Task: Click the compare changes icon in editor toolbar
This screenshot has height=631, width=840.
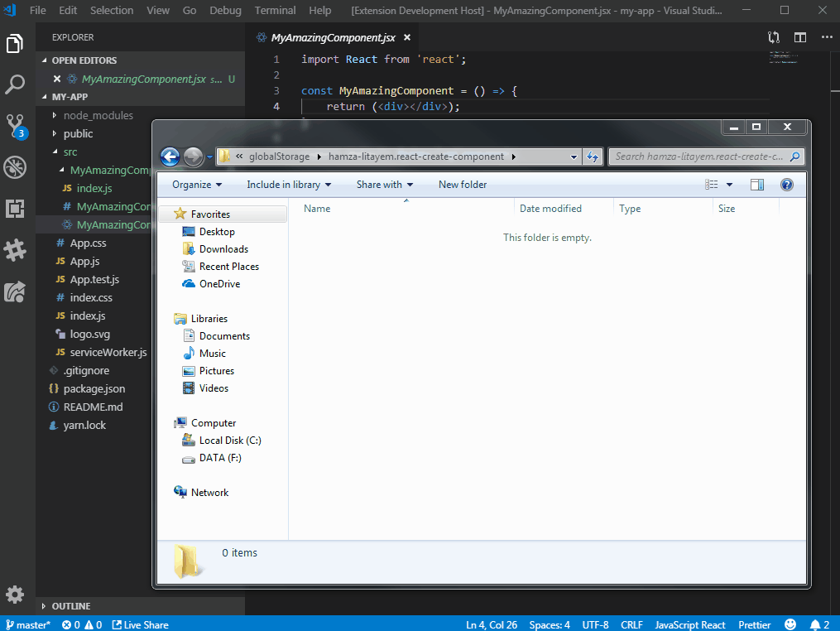Action: click(774, 37)
